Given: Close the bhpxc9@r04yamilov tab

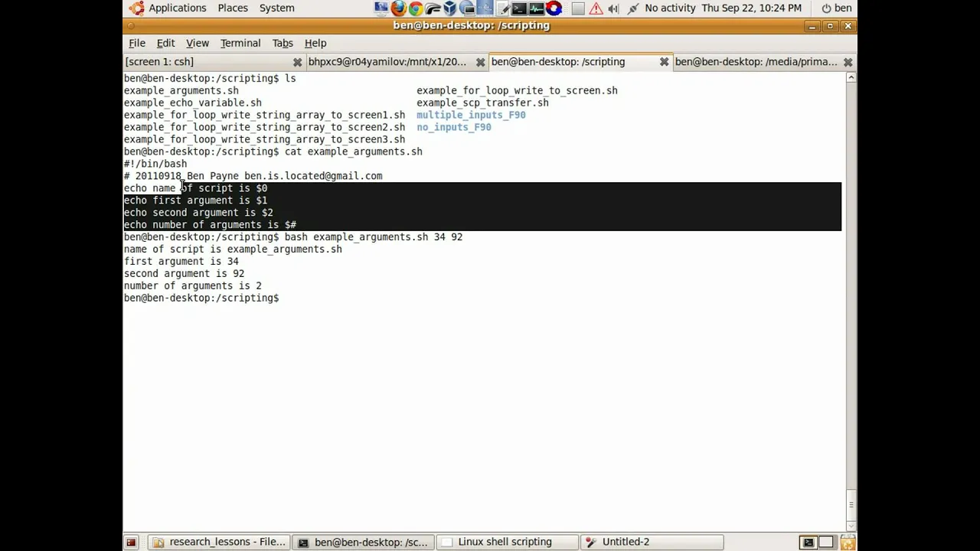Looking at the screenshot, I should tap(480, 62).
